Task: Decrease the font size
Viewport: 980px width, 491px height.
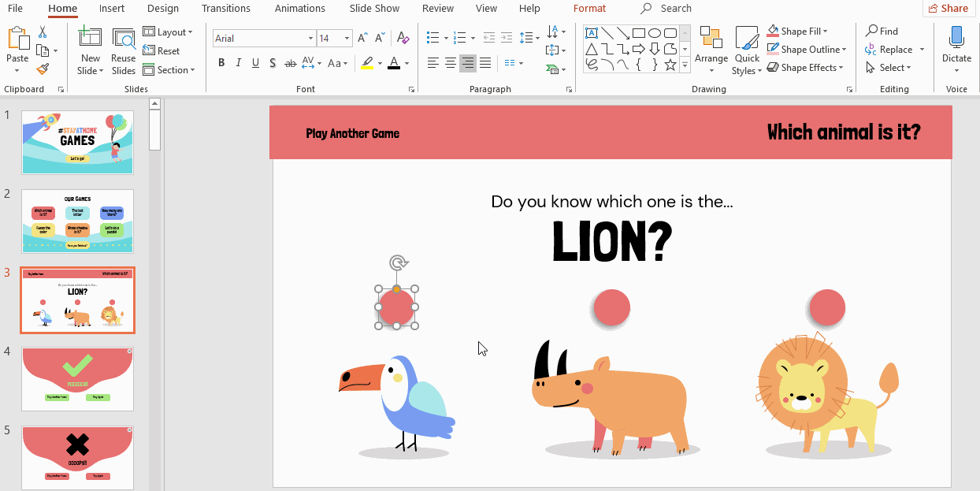Action: 380,38
